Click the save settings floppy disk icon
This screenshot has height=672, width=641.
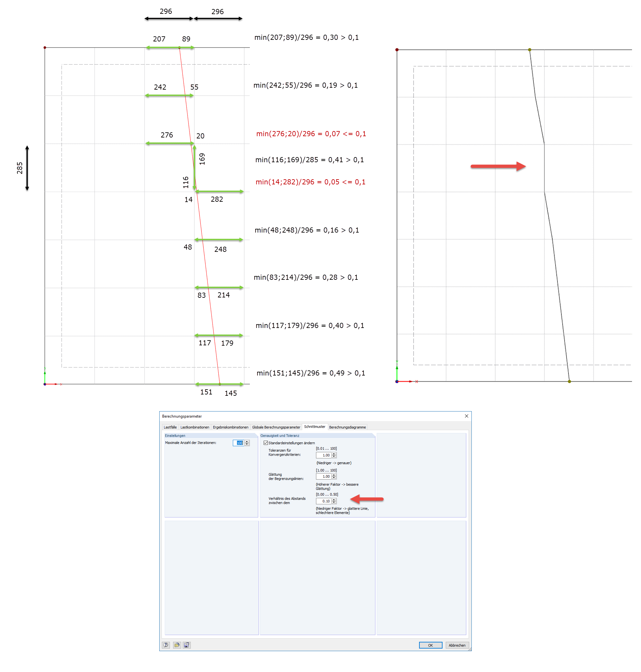click(x=187, y=645)
